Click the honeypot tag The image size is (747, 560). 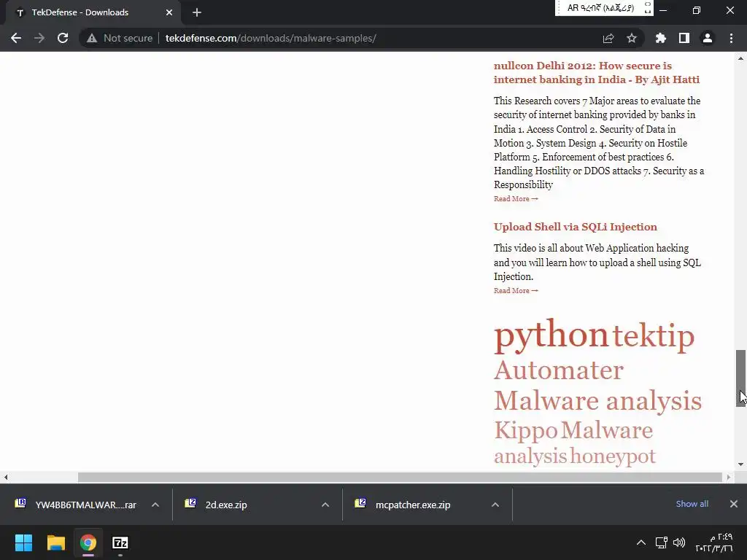(613, 456)
